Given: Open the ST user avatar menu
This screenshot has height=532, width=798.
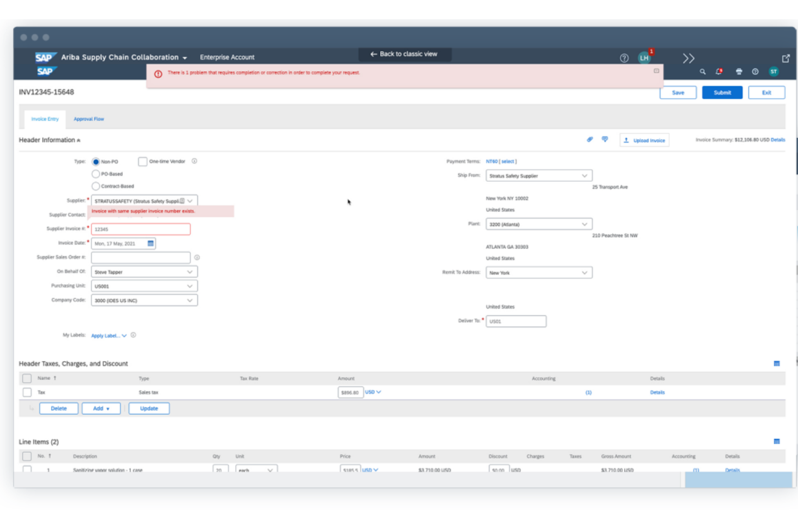Looking at the screenshot, I should tap(774, 71).
